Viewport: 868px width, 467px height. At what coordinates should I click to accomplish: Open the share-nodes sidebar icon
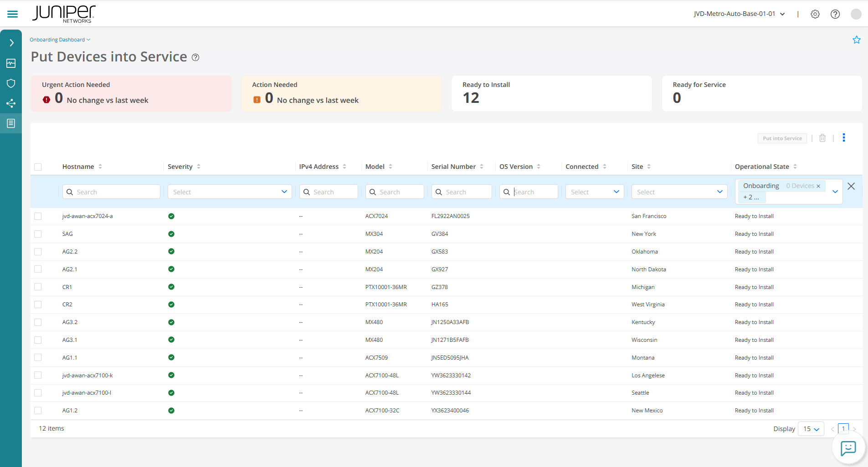point(11,103)
